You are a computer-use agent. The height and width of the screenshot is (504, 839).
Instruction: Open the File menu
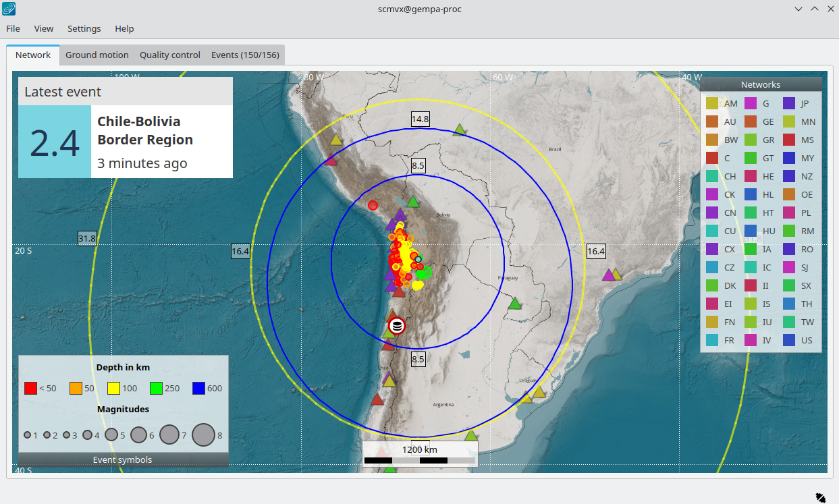tap(13, 28)
